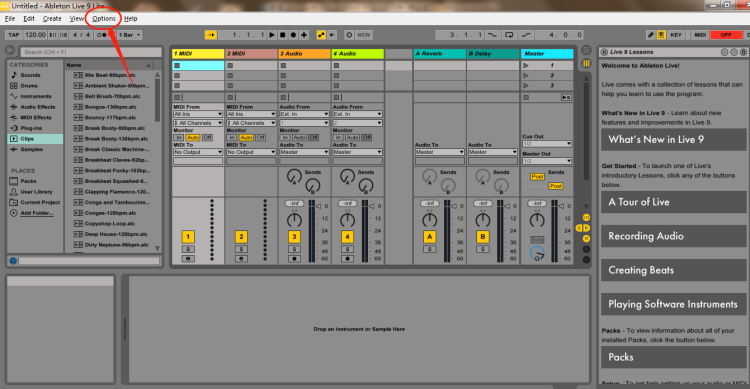Viewport: 750px width, 389px height.
Task: Toggle the metronome in the control bar
Action: pos(101,35)
